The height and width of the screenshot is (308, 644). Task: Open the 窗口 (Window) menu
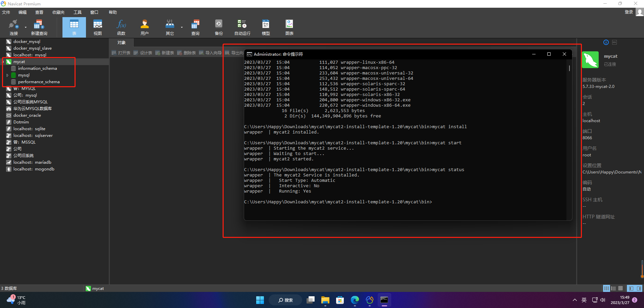(x=94, y=12)
